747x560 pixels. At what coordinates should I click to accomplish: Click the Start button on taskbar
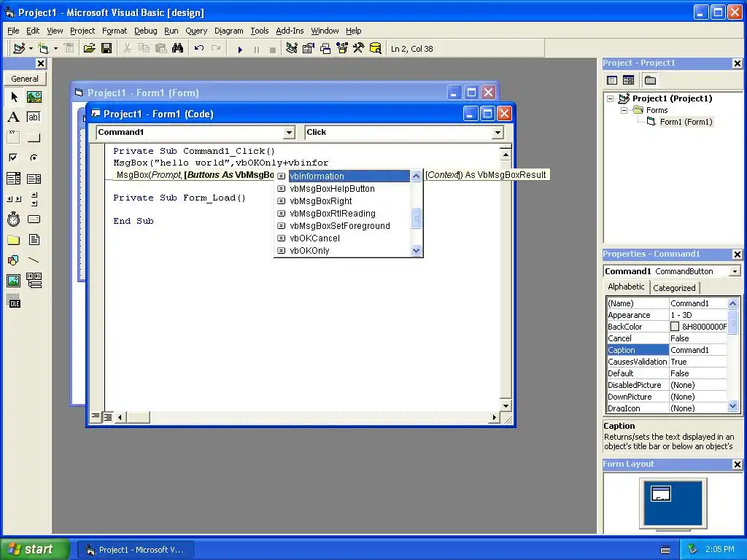point(34,549)
